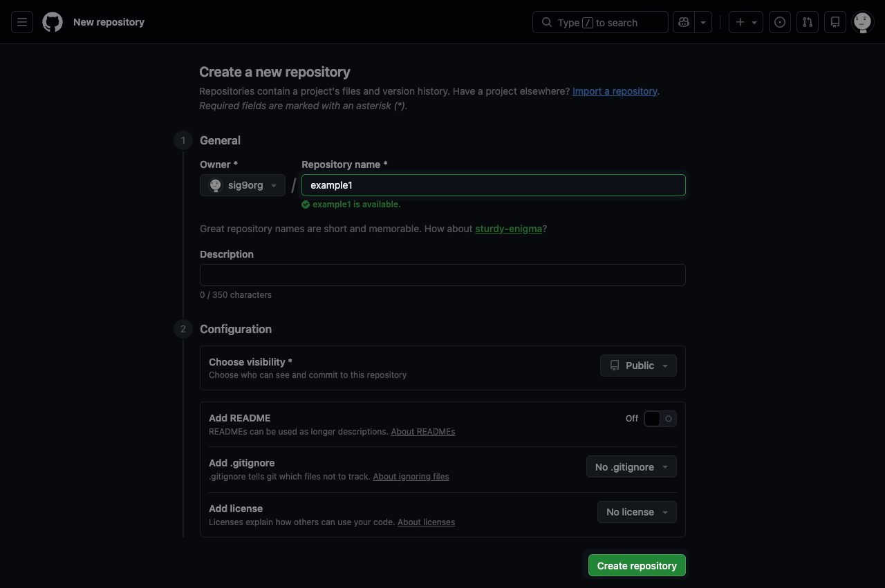Expand the No .gitignore dropdown
Viewport: 885px width, 588px height.
631,467
